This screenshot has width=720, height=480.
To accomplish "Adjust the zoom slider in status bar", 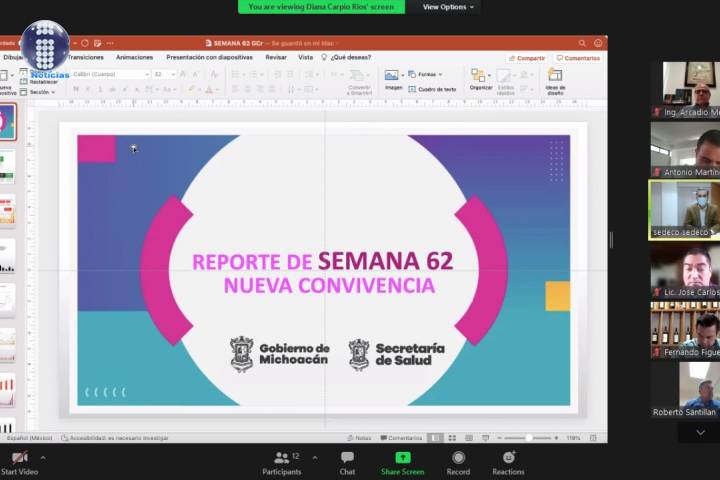I will (528, 438).
